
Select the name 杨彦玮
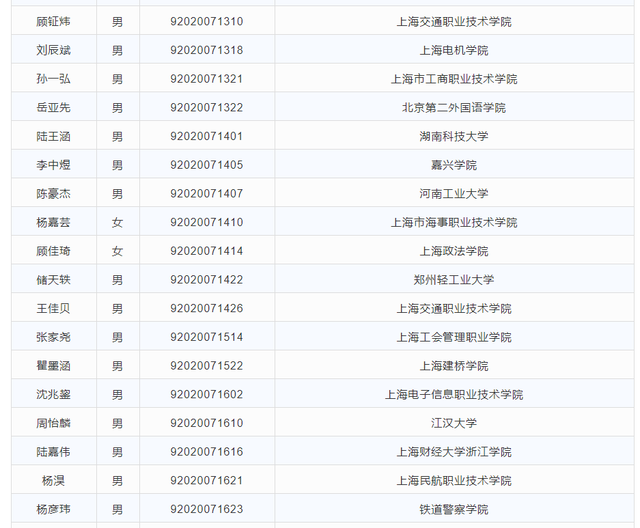[x=53, y=509]
